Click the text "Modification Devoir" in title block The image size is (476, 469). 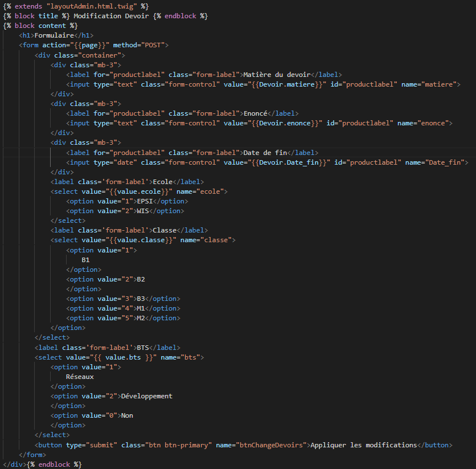point(111,16)
